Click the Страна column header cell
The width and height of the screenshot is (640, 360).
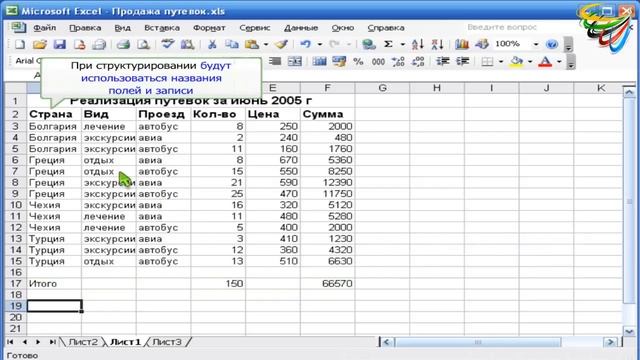(x=54, y=114)
